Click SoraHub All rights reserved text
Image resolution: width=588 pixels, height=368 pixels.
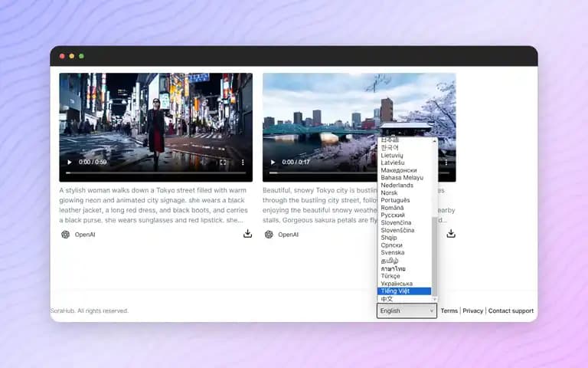click(90, 311)
